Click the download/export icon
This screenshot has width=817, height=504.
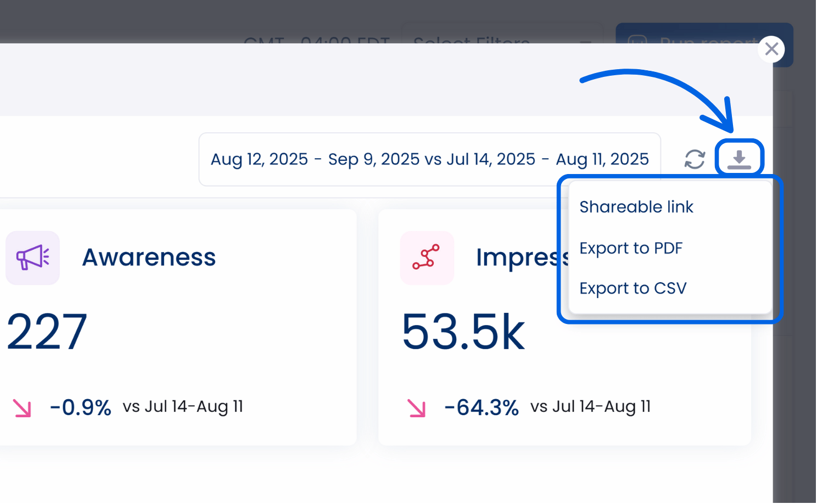(x=739, y=159)
